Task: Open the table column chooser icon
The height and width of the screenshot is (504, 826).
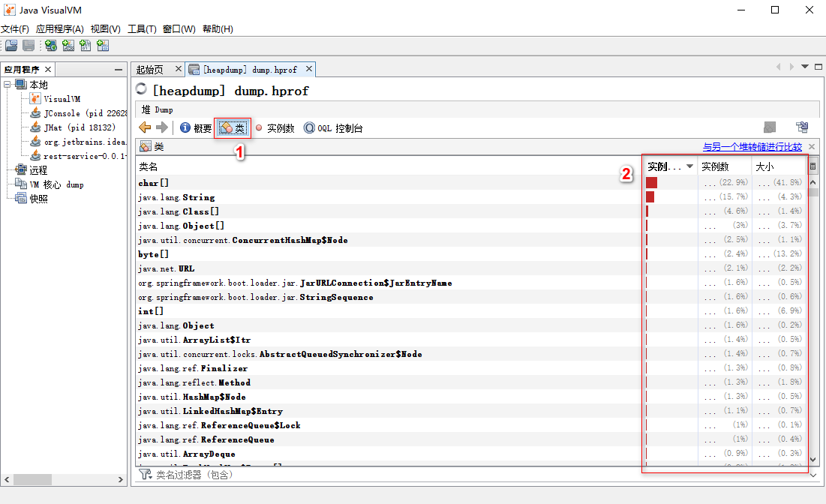Action: 812,166
